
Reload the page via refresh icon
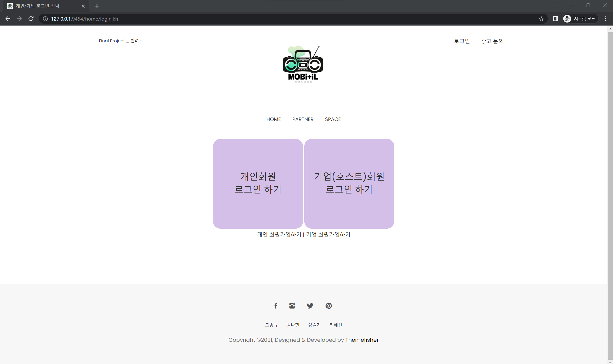[31, 19]
